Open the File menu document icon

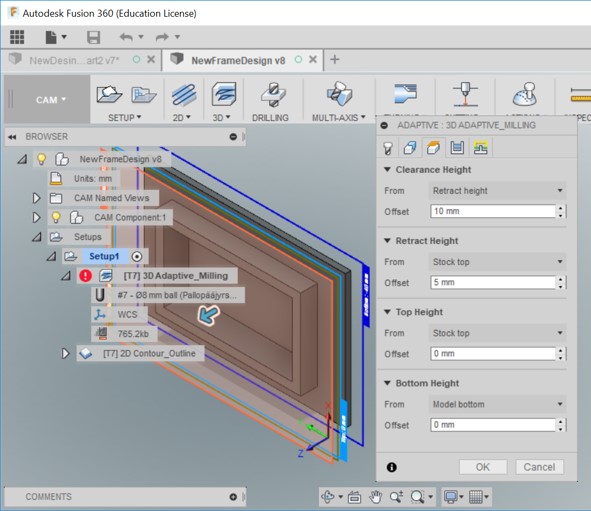click(x=51, y=37)
